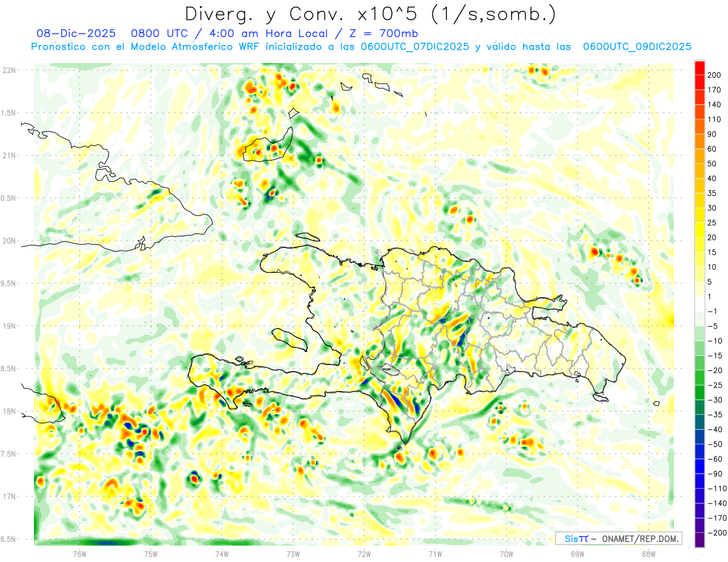The height and width of the screenshot is (562, 728).
Task: Pick the purple swatch below colorbar value -200
Action: (699, 540)
